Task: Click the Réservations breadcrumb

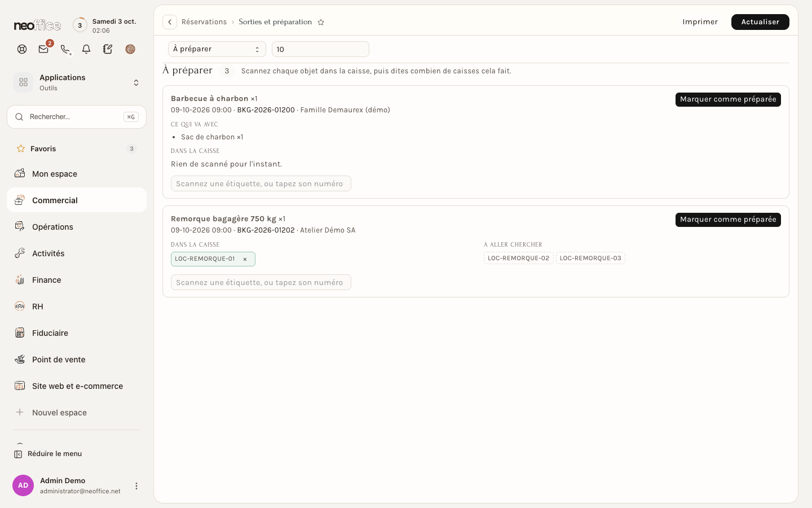Action: [x=204, y=22]
